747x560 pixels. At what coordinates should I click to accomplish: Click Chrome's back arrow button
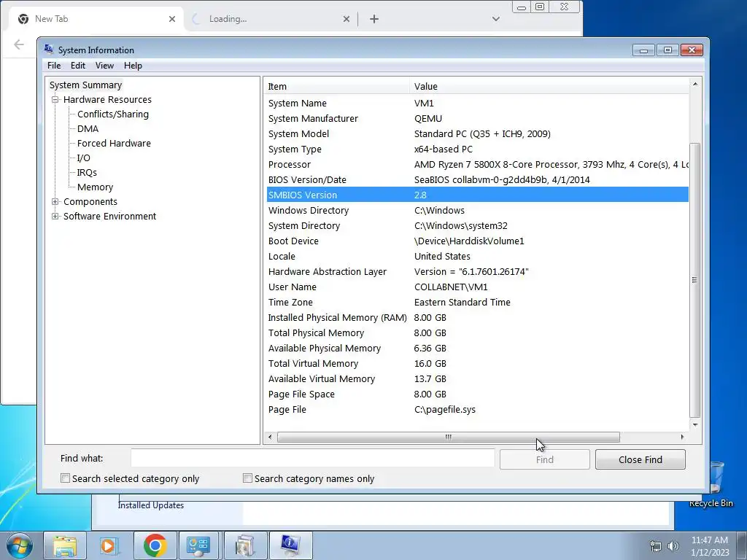point(18,44)
